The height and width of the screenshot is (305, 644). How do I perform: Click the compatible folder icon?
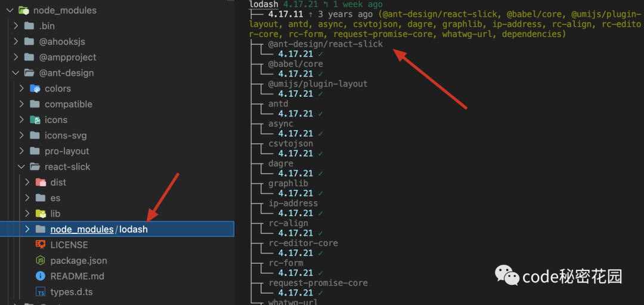[x=35, y=104]
